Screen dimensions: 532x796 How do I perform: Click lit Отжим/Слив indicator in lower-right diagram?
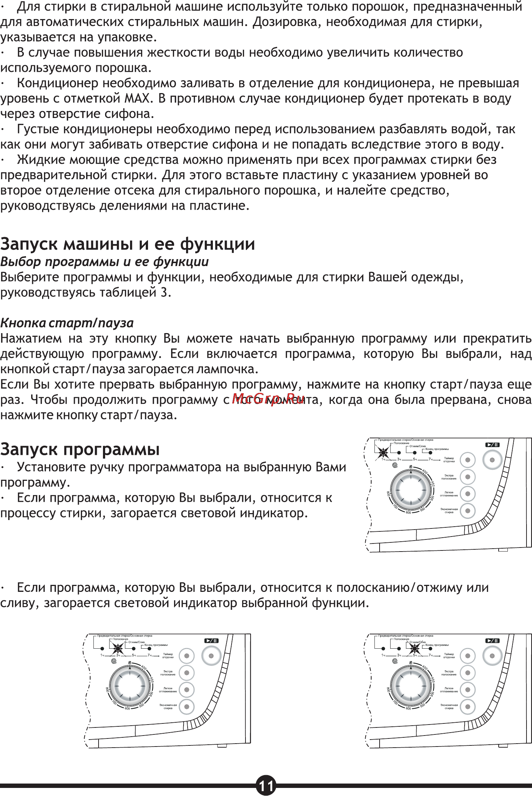point(415,649)
